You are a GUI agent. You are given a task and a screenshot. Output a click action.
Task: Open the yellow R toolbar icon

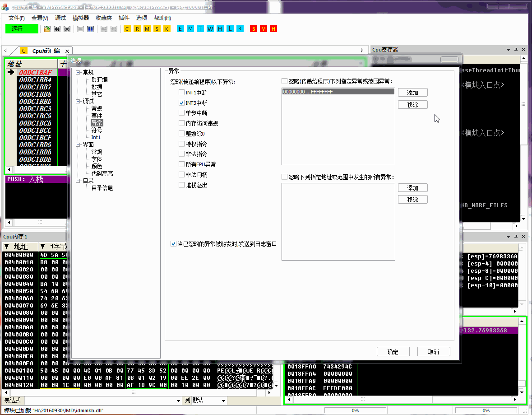click(x=137, y=29)
